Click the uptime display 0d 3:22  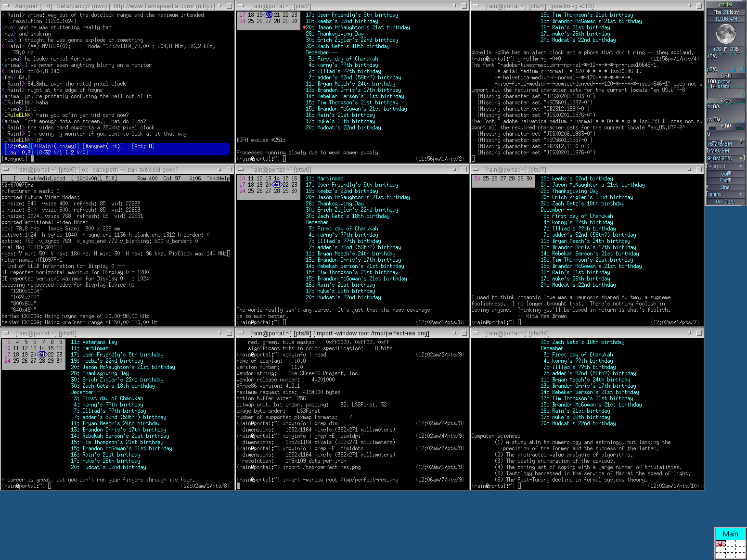pyautogui.click(x=725, y=202)
